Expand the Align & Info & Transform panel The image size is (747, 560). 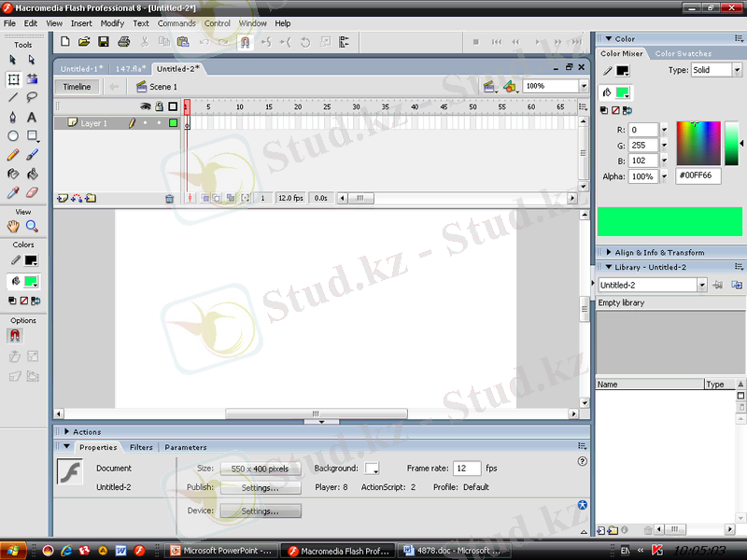point(659,252)
